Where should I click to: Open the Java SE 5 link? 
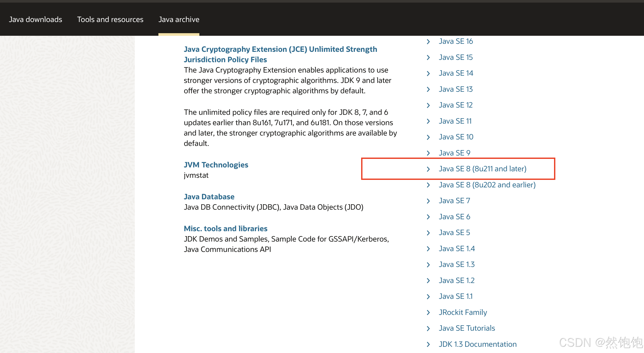(454, 233)
